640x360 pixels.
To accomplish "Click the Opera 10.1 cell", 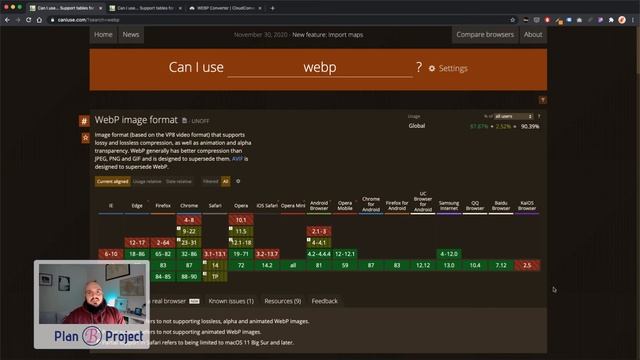I will coord(241,220).
